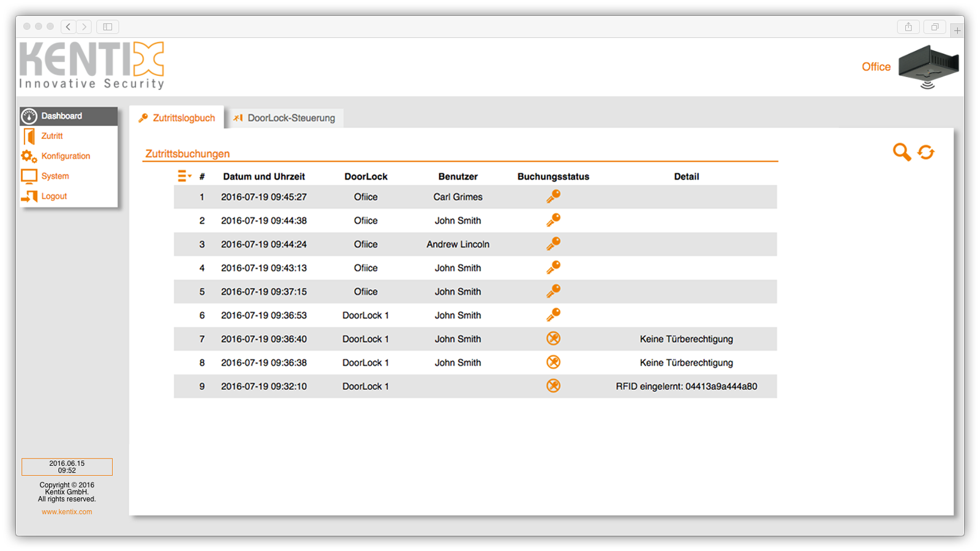
Task: Open the Konfiguration menu item
Action: coord(69,156)
